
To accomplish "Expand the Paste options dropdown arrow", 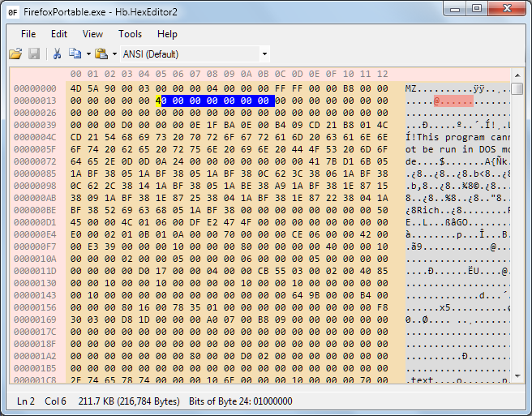I will (x=114, y=54).
